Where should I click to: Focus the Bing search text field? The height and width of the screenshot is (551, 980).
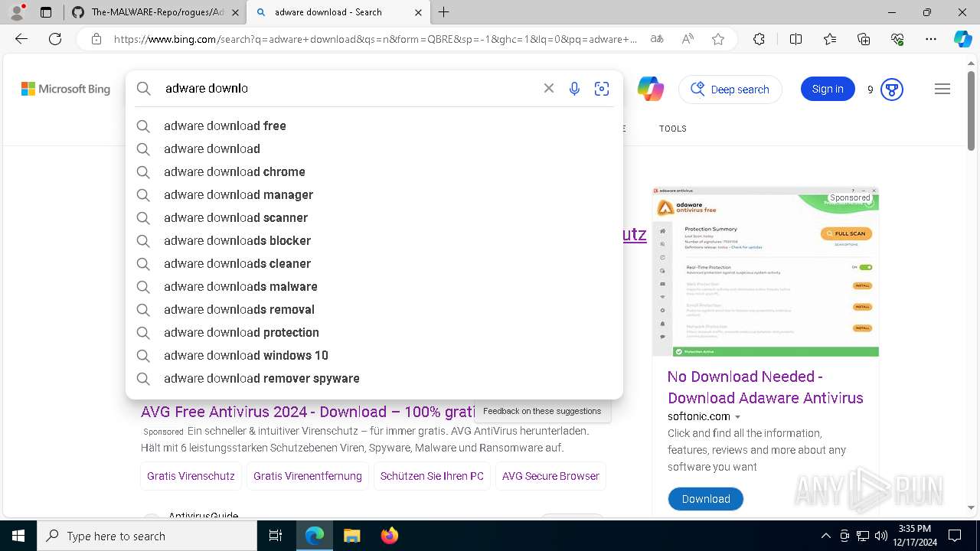point(348,89)
